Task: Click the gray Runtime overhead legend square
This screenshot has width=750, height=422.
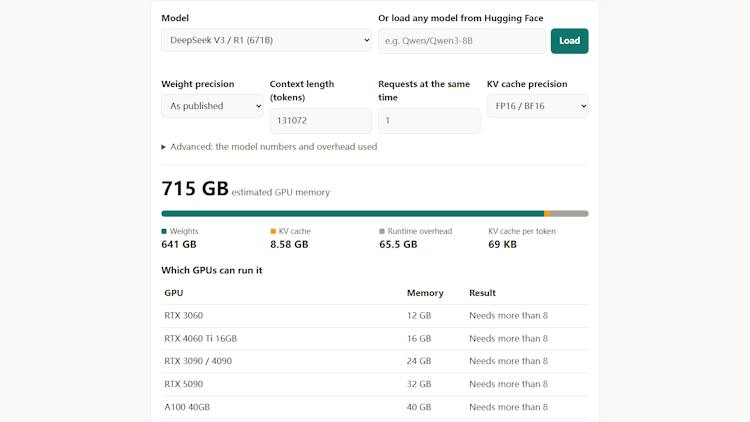Action: click(x=382, y=231)
